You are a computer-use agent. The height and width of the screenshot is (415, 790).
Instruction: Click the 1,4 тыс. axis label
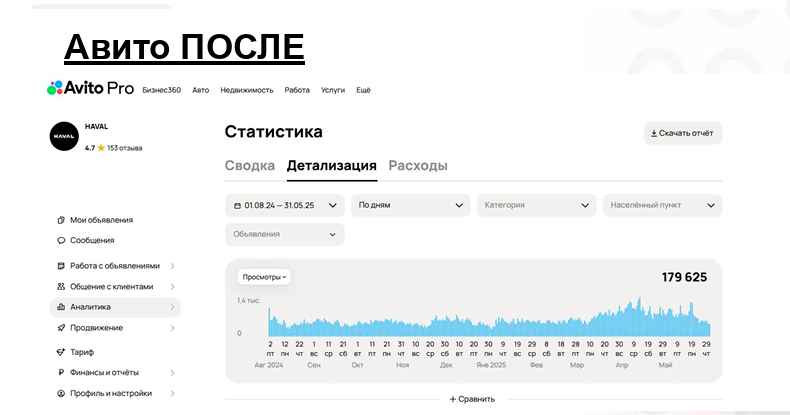pyautogui.click(x=249, y=300)
